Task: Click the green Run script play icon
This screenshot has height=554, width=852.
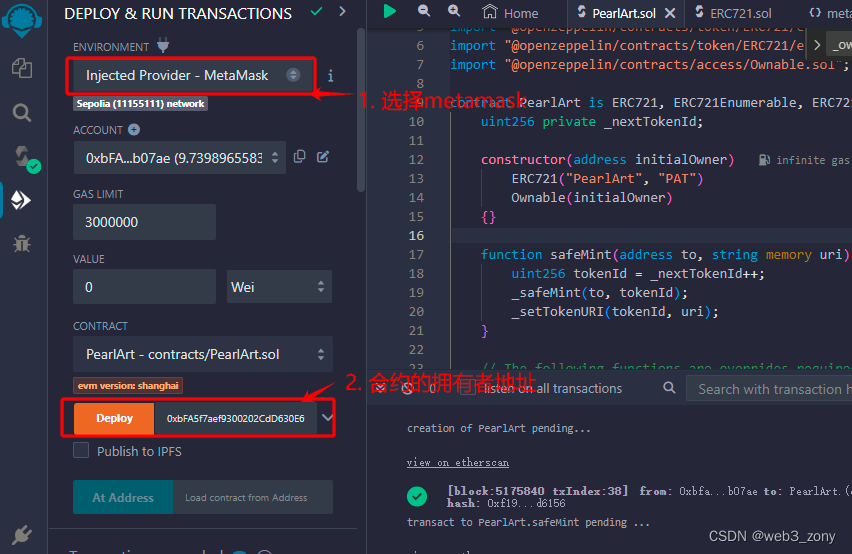Action: pos(389,11)
